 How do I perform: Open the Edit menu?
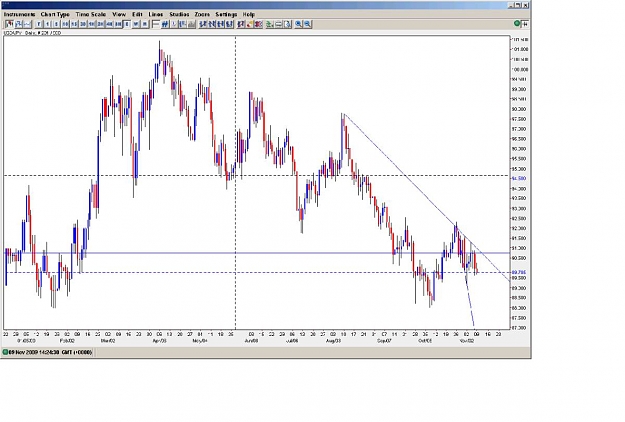pos(137,14)
